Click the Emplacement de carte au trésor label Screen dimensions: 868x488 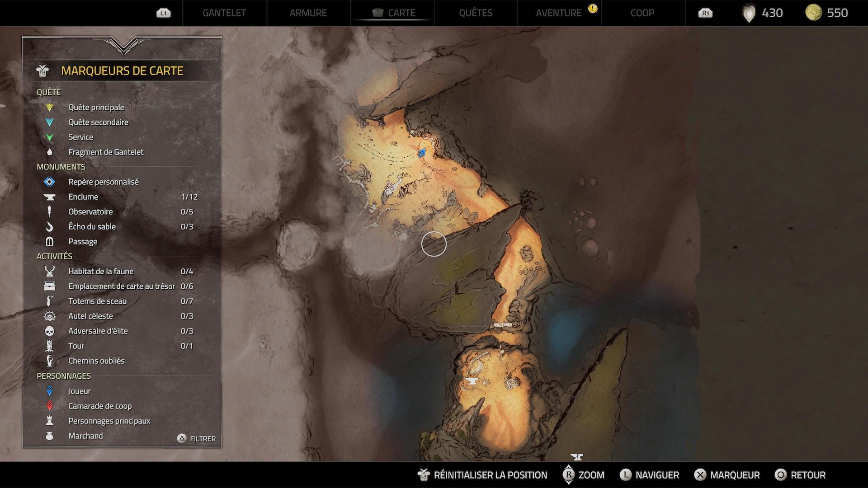click(122, 286)
